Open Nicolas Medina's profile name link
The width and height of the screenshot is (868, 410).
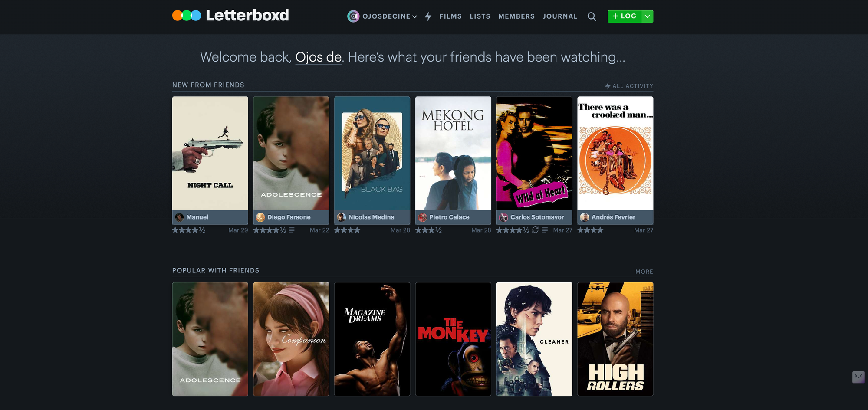(371, 217)
